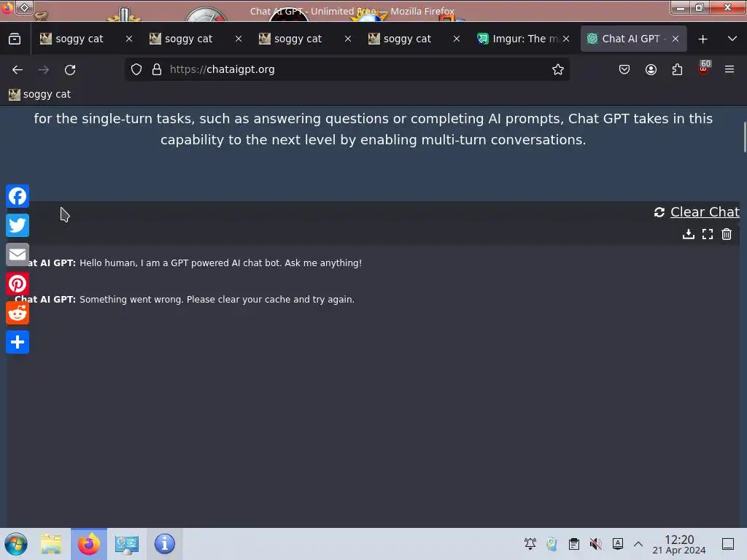List all tabs dropdown arrow
The image size is (747, 560).
(732, 39)
